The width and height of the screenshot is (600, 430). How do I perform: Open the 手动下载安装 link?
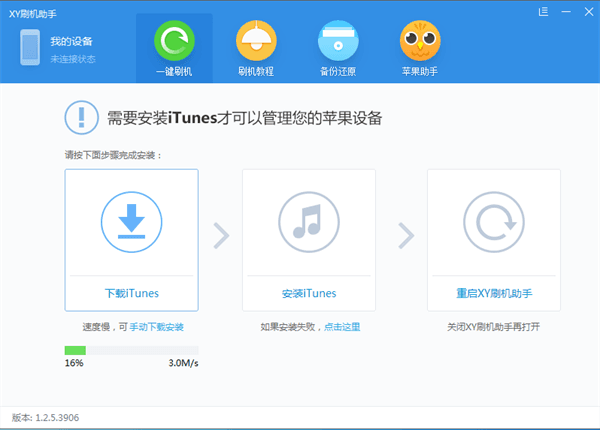157,327
